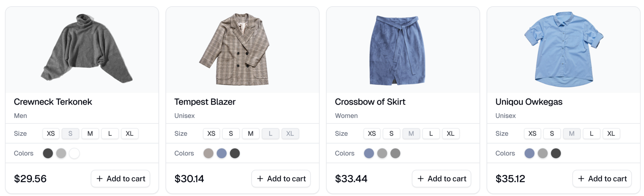View the blue Uniqou Owkegas shirt image
The height and width of the screenshot is (196, 644).
click(564, 49)
